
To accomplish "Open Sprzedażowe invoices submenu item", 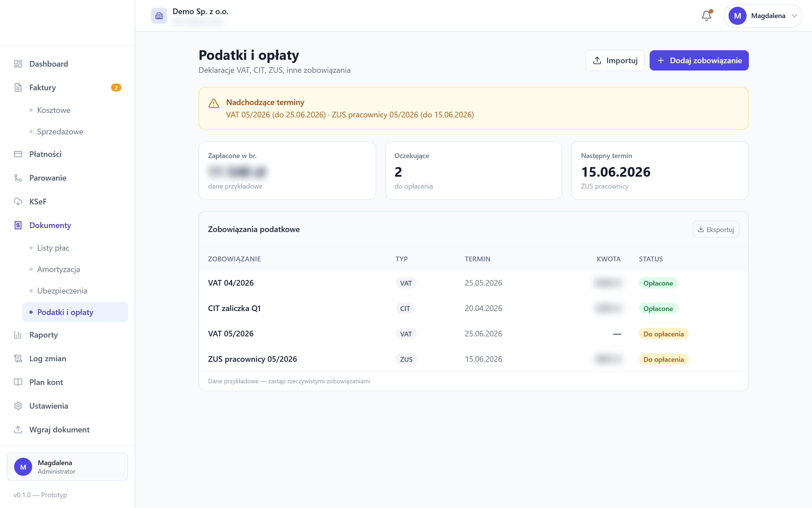I will [60, 132].
